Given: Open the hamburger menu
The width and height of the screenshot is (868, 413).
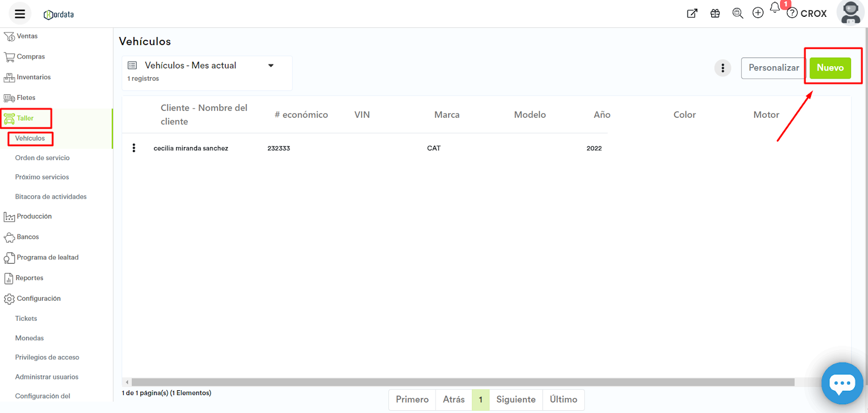Looking at the screenshot, I should pyautogui.click(x=20, y=14).
